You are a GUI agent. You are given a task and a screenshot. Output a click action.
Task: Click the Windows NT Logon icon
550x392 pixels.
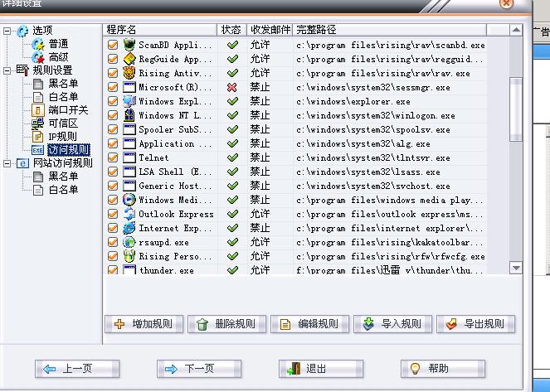point(129,115)
